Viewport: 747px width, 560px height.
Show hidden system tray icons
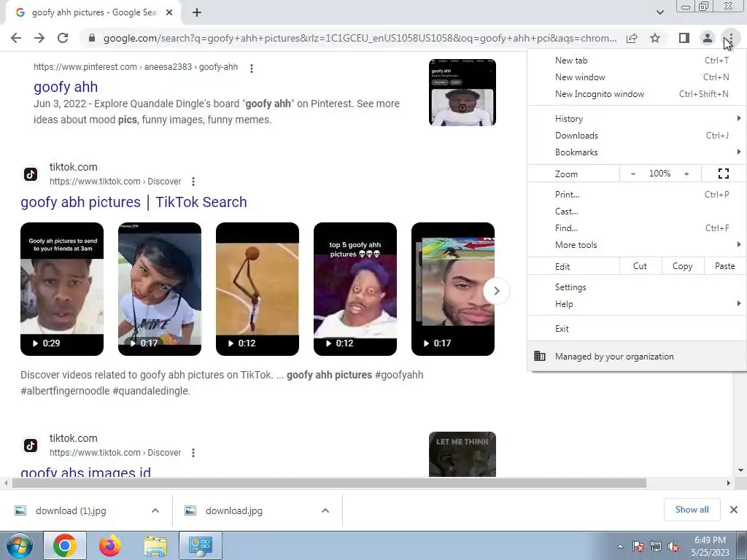coord(620,546)
